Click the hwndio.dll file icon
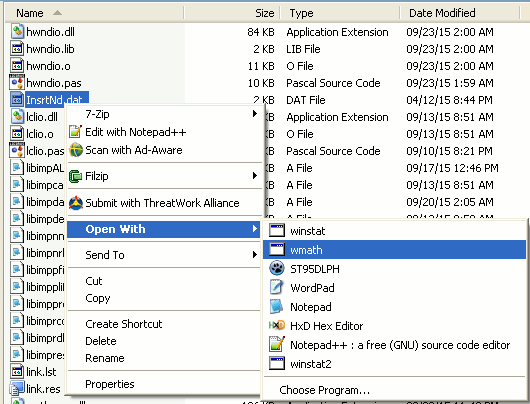Screen dimensions: 530x404 point(17,32)
